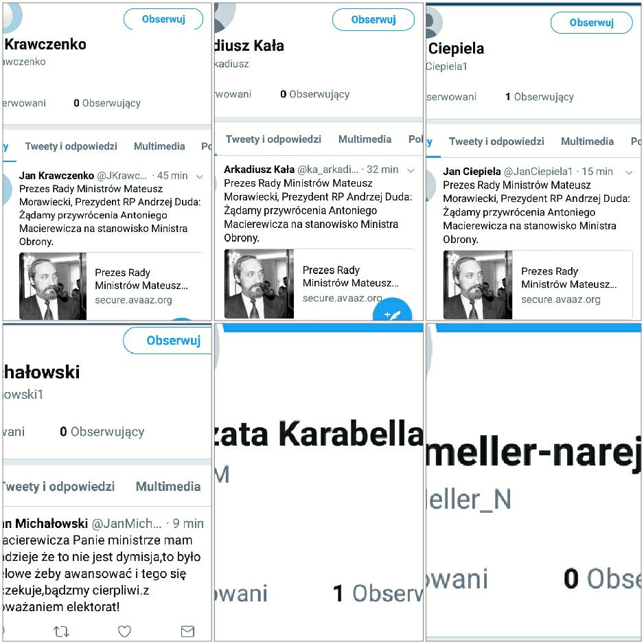Open secure.avaaz.org link in Ciepiela's tweet
The height and width of the screenshot is (644, 644).
click(x=561, y=299)
